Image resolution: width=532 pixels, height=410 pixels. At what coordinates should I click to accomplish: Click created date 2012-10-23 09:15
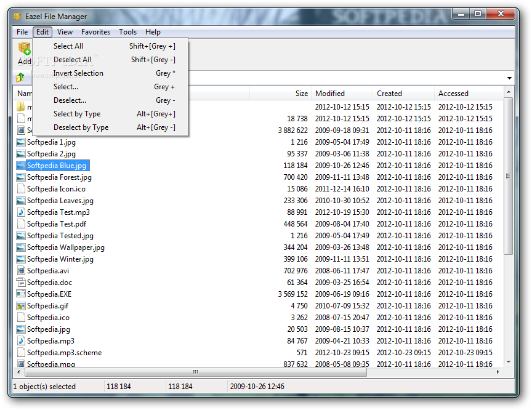tap(404, 353)
